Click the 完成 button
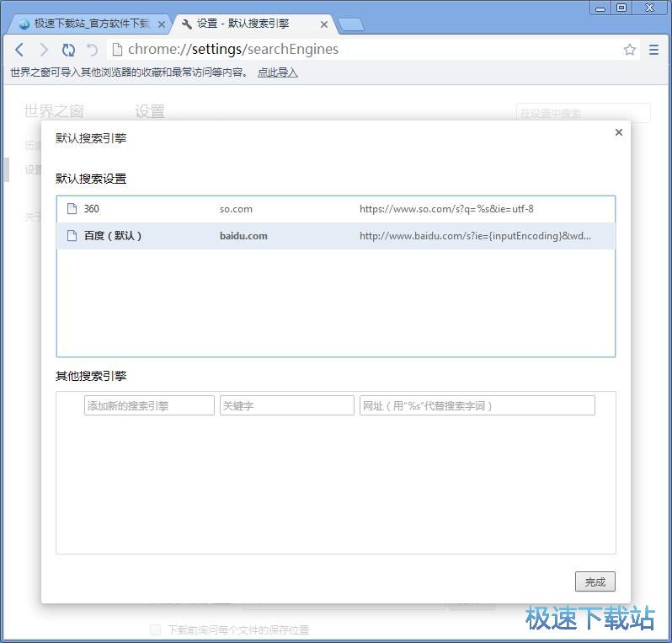The width and height of the screenshot is (672, 643). [x=595, y=581]
